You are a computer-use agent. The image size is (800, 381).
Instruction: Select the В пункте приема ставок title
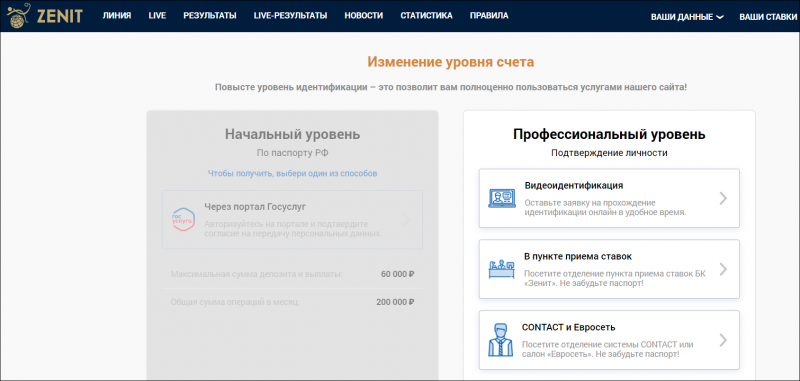coord(579,257)
